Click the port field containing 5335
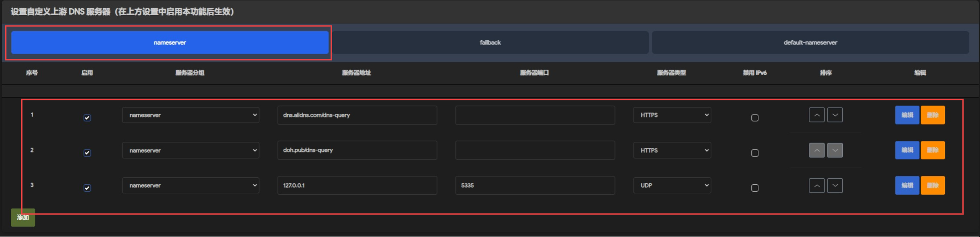Image resolution: width=980 pixels, height=237 pixels. click(535, 185)
